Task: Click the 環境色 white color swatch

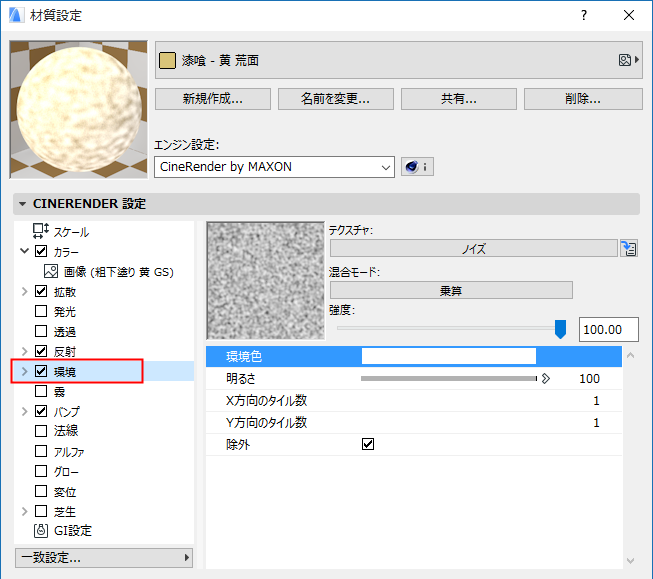Action: coord(449,356)
